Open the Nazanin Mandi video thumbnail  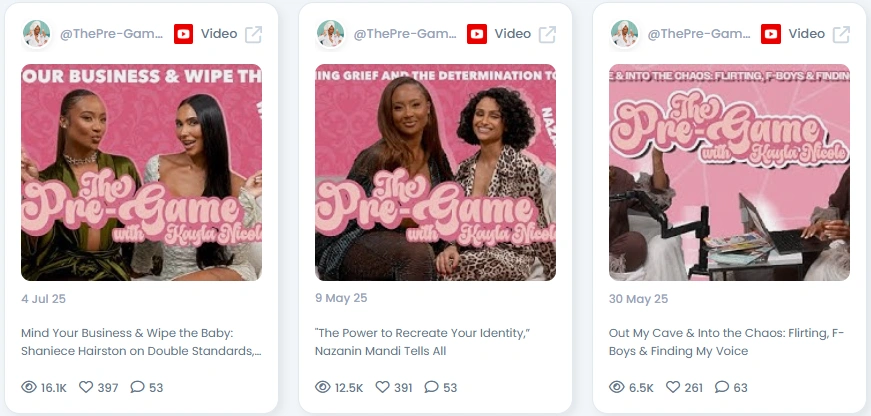(x=436, y=172)
